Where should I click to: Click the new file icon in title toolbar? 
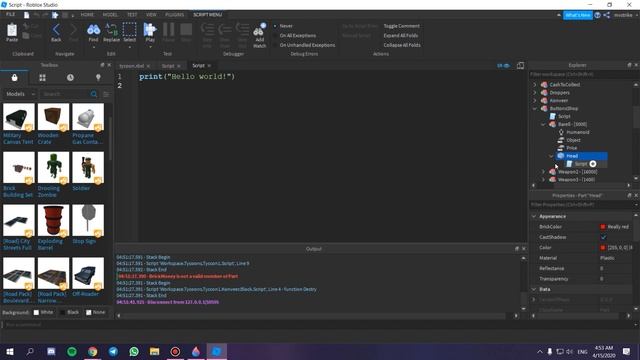point(27,15)
